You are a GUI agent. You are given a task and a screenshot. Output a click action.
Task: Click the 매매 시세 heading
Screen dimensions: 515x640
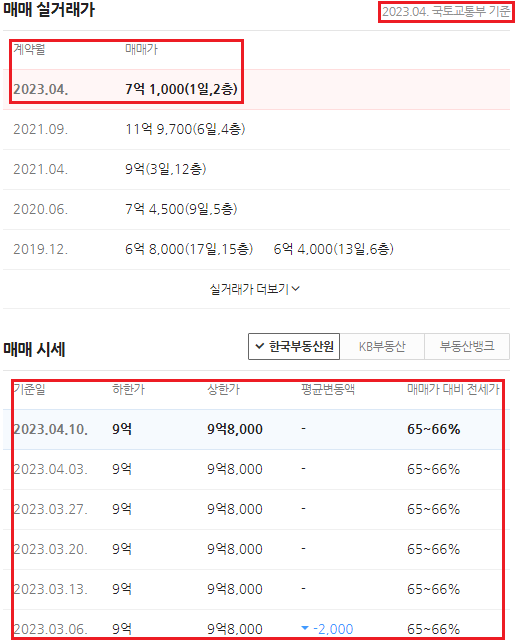pos(34,349)
